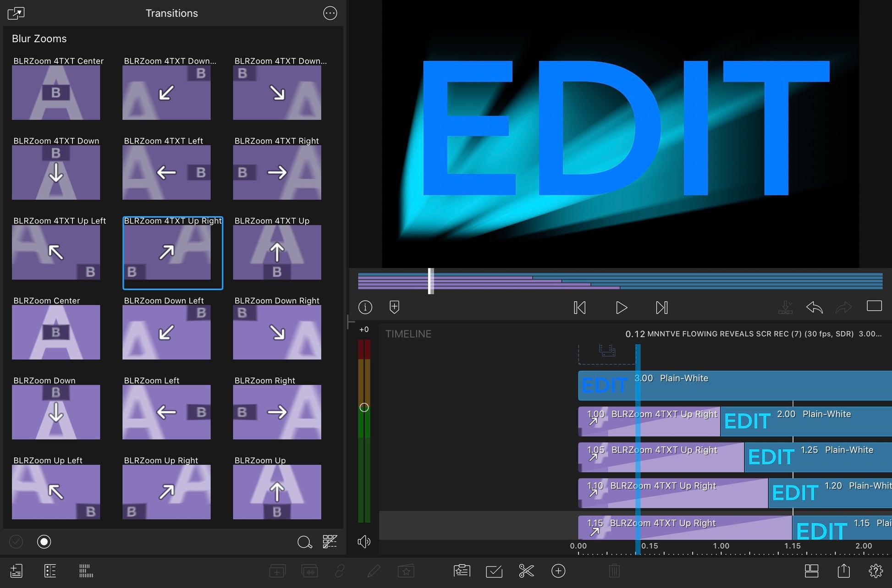Viewport: 892px width, 588px height.
Task: Click the undo arrow
Action: pos(814,307)
